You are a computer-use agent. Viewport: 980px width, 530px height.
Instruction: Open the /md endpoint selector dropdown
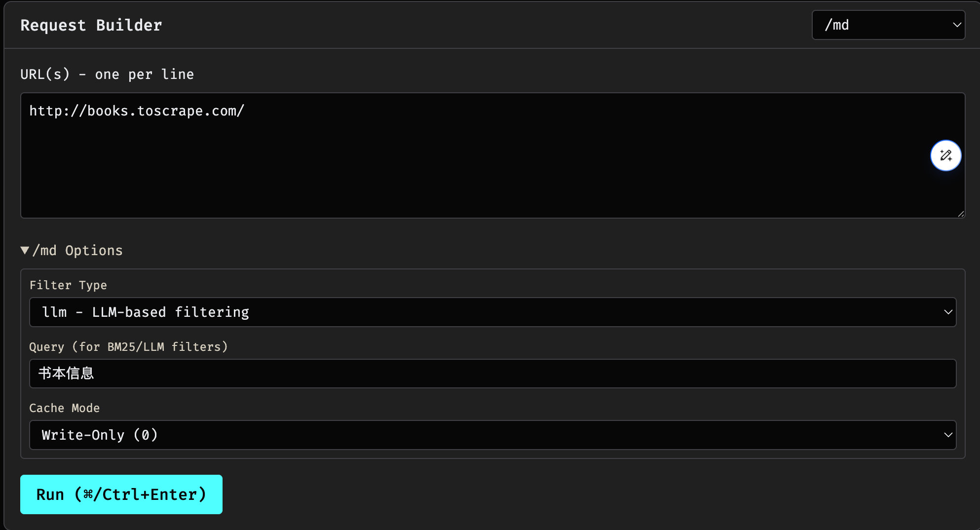pyautogui.click(x=888, y=25)
